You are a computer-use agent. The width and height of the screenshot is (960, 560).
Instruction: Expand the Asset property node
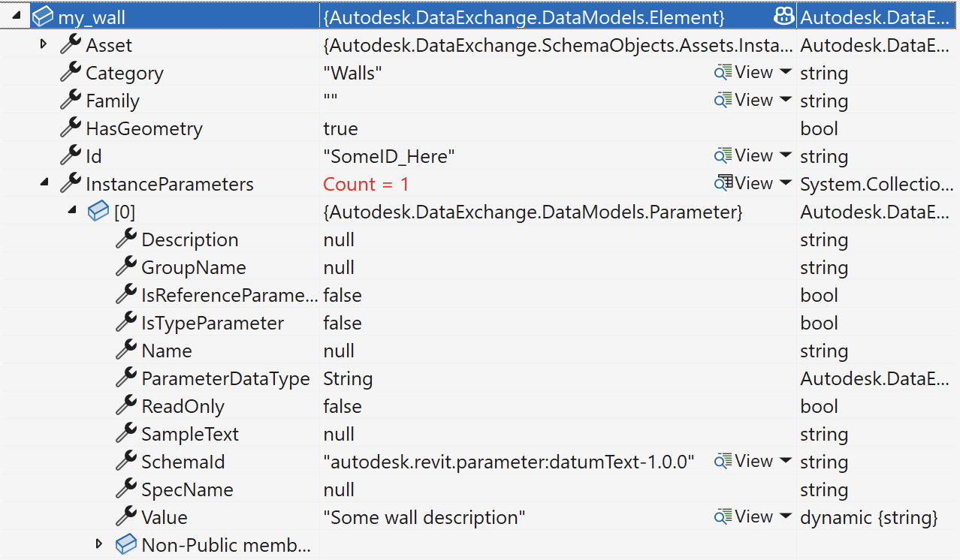click(44, 44)
